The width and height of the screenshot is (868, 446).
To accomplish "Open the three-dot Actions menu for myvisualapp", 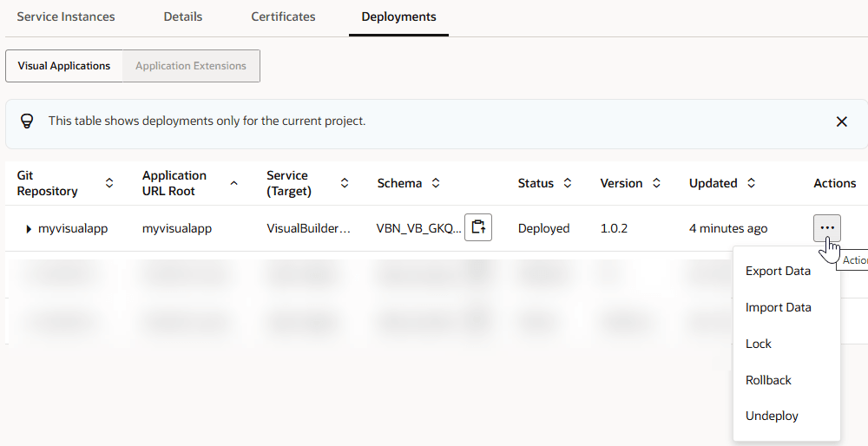I will click(827, 228).
